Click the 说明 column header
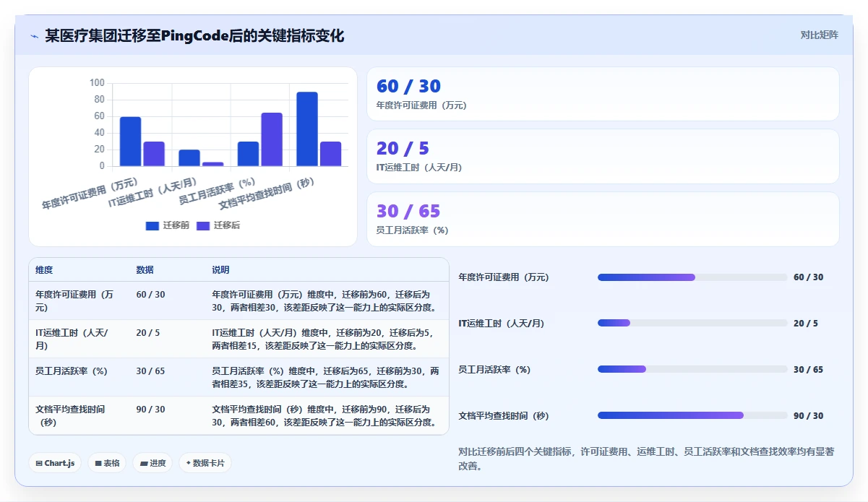 point(220,270)
